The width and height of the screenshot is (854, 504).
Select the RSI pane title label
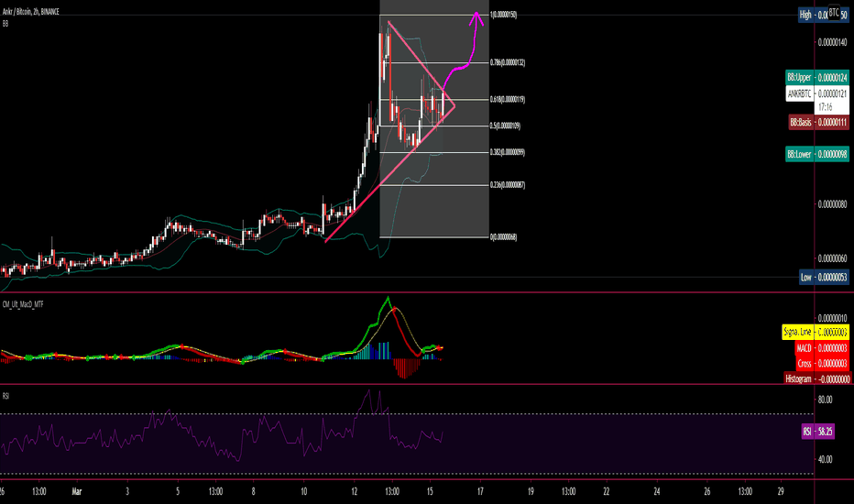pyautogui.click(x=5, y=396)
